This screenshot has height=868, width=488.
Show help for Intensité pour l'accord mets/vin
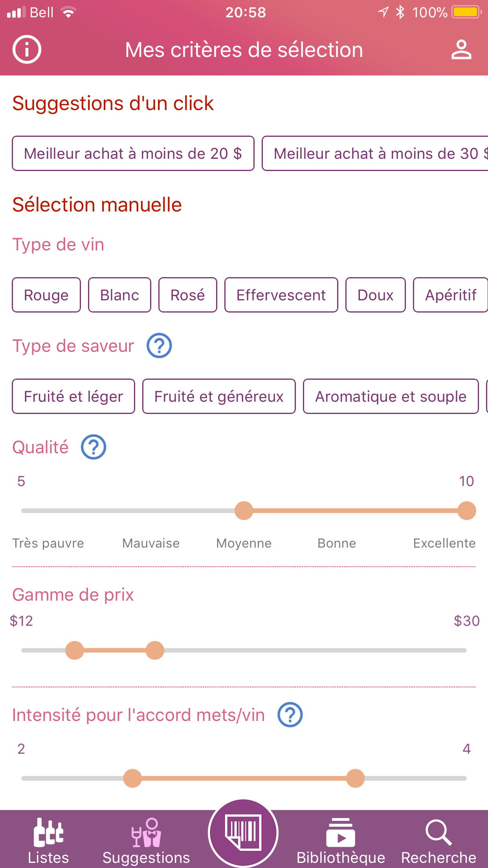(x=290, y=715)
